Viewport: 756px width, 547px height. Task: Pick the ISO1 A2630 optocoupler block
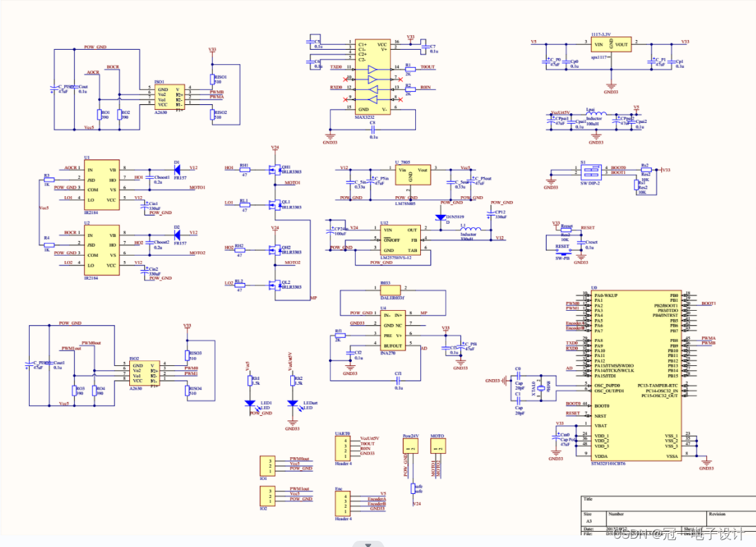click(169, 97)
